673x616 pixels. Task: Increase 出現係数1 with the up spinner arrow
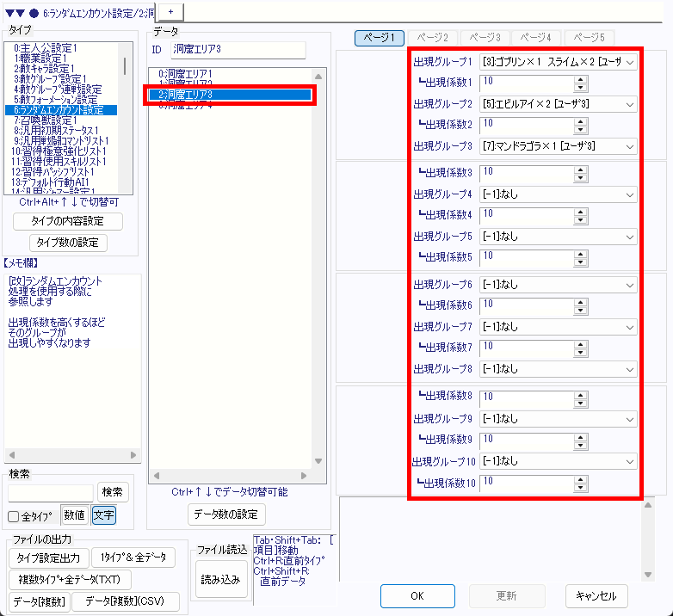pyautogui.click(x=581, y=79)
